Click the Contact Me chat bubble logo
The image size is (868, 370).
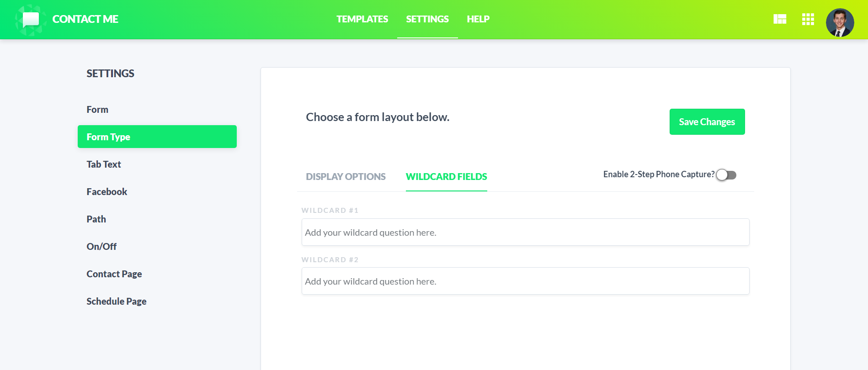point(31,20)
